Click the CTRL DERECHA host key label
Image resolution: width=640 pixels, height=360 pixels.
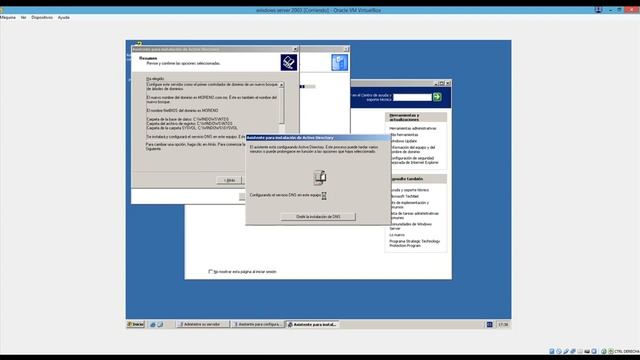(x=627, y=351)
